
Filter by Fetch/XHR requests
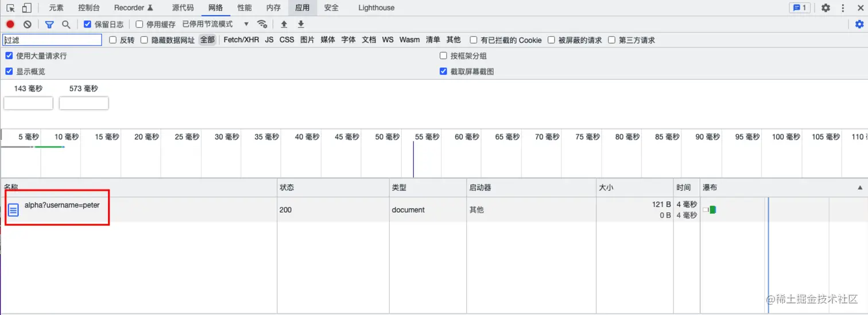click(x=241, y=40)
